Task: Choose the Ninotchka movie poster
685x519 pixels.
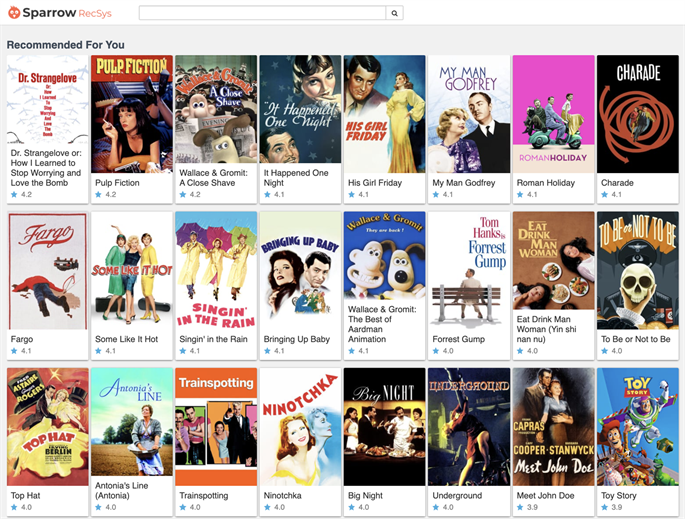Action: pyautogui.click(x=300, y=426)
